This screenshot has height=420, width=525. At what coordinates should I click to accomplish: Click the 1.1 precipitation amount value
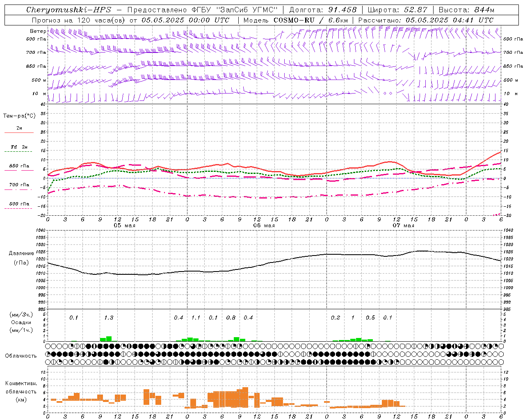point(196,318)
